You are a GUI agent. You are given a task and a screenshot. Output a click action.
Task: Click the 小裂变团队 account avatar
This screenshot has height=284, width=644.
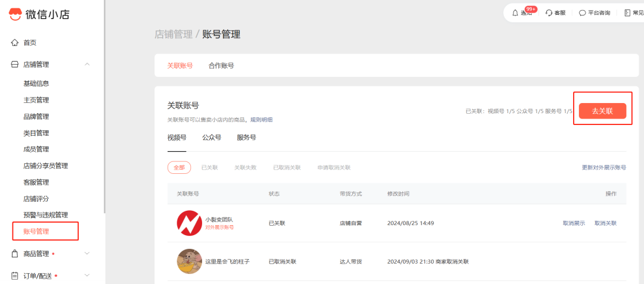tap(189, 223)
